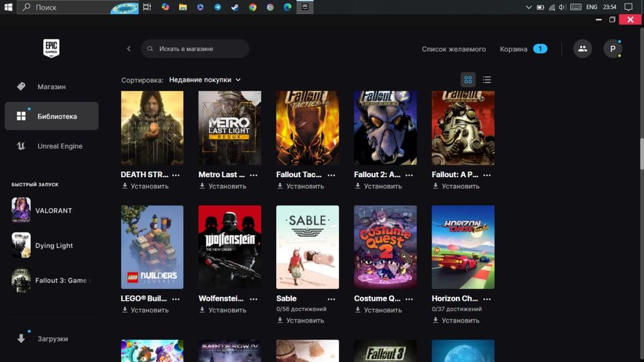Launch Dying Light from quick launch
The image size is (644, 362).
(52, 245)
